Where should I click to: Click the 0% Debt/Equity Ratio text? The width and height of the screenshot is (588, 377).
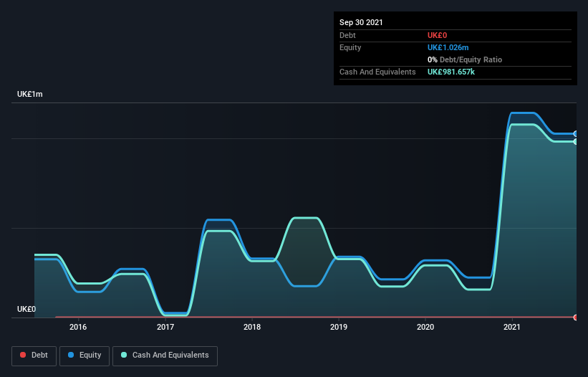tap(465, 59)
